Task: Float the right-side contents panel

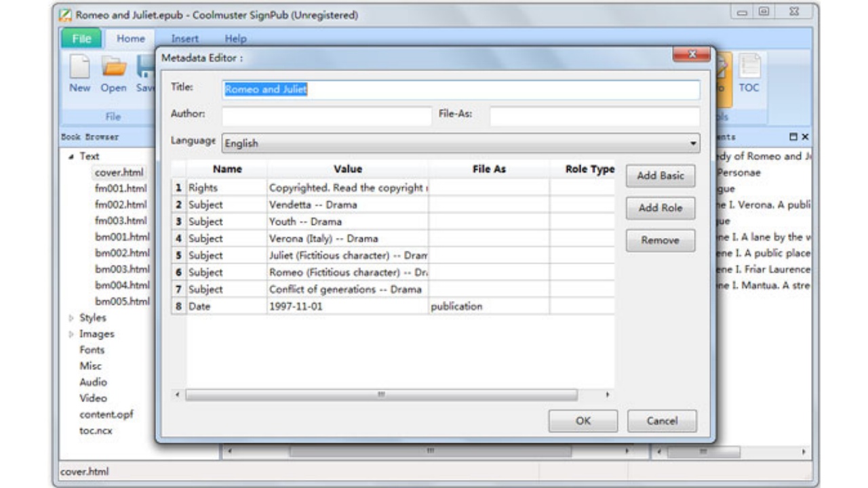Action: click(793, 137)
